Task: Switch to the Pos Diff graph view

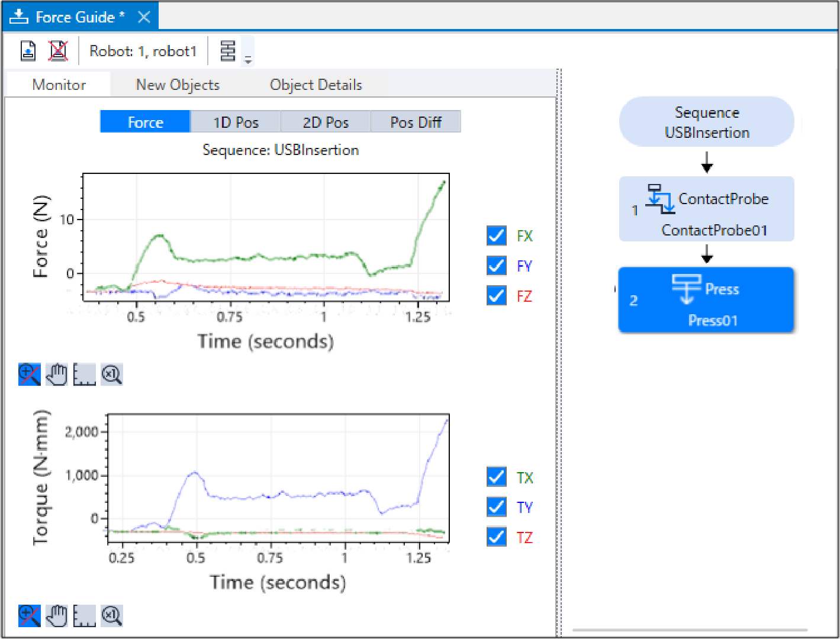Action: [416, 122]
